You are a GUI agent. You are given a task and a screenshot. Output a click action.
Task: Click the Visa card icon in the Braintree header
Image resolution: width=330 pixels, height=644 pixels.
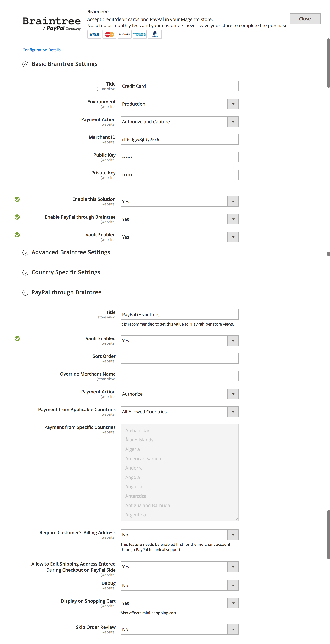[x=94, y=34]
